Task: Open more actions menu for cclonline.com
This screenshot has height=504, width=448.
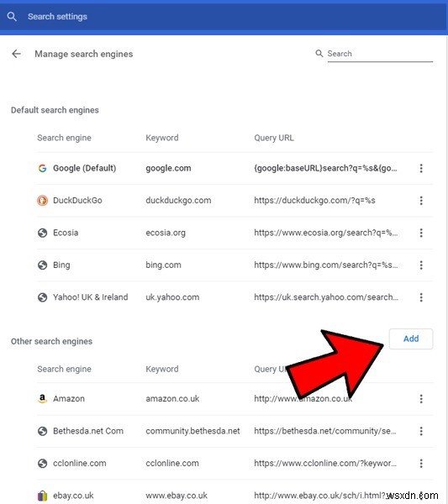Action: [421, 463]
